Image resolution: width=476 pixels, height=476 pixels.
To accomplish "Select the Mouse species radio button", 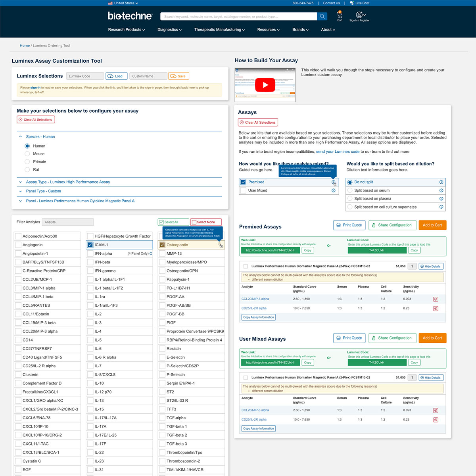I will coord(27,154).
